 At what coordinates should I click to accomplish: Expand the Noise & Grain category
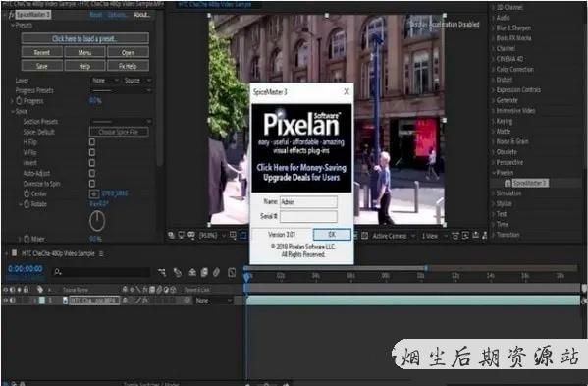click(x=494, y=141)
